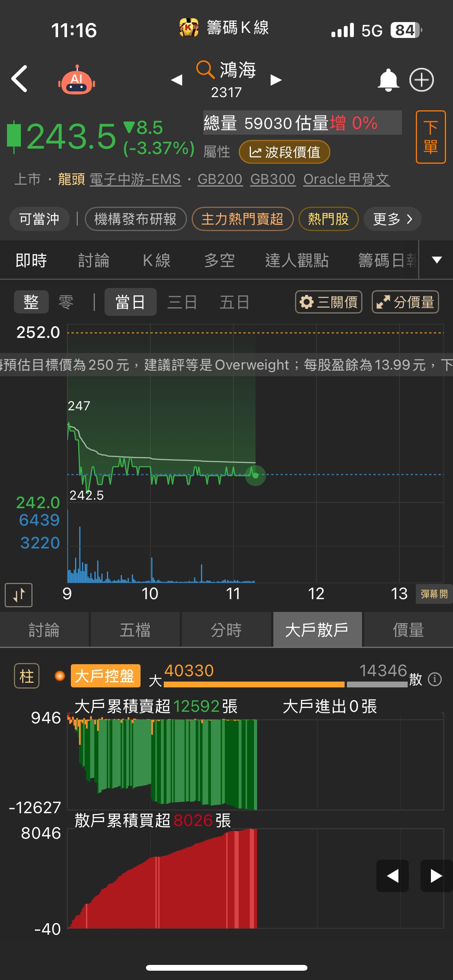Select the 五日 chart range
The height and width of the screenshot is (980, 453).
pos(234,302)
